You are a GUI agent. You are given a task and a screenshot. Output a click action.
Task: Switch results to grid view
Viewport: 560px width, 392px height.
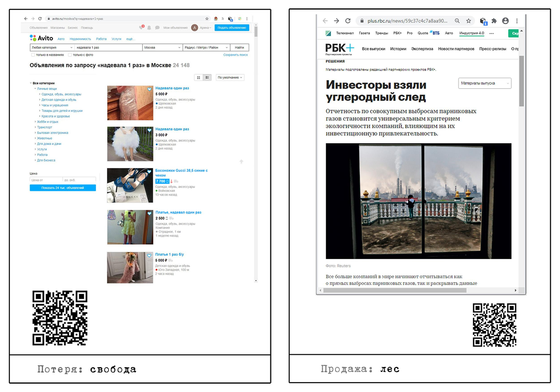tap(198, 77)
